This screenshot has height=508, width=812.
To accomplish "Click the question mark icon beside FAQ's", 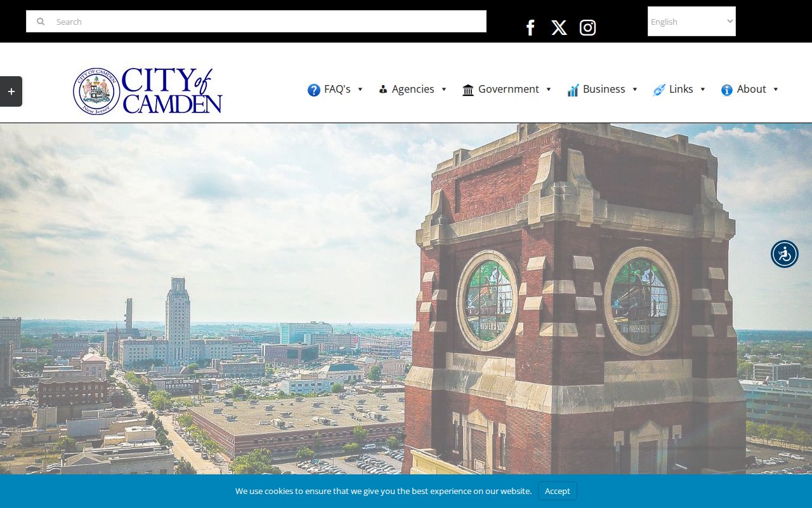I will pyautogui.click(x=314, y=90).
